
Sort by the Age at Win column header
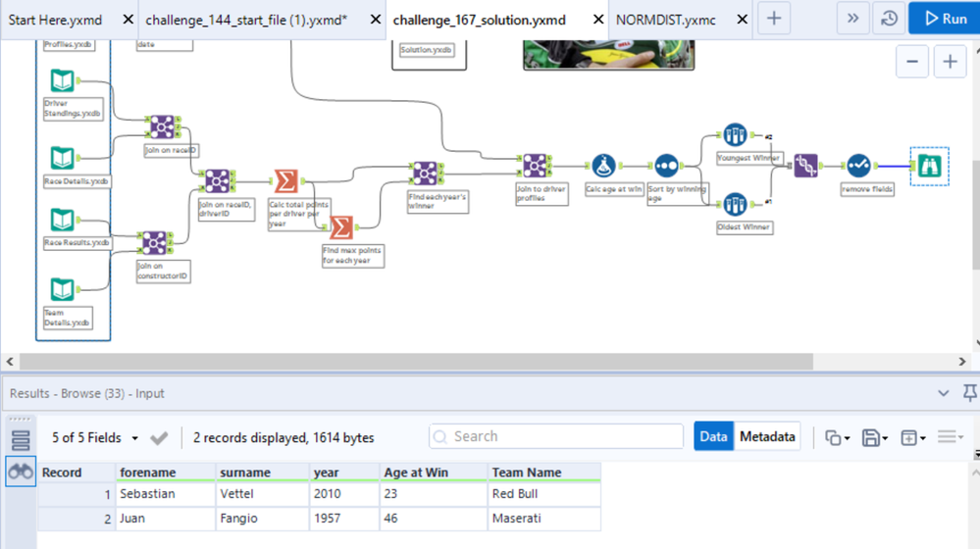click(x=434, y=473)
